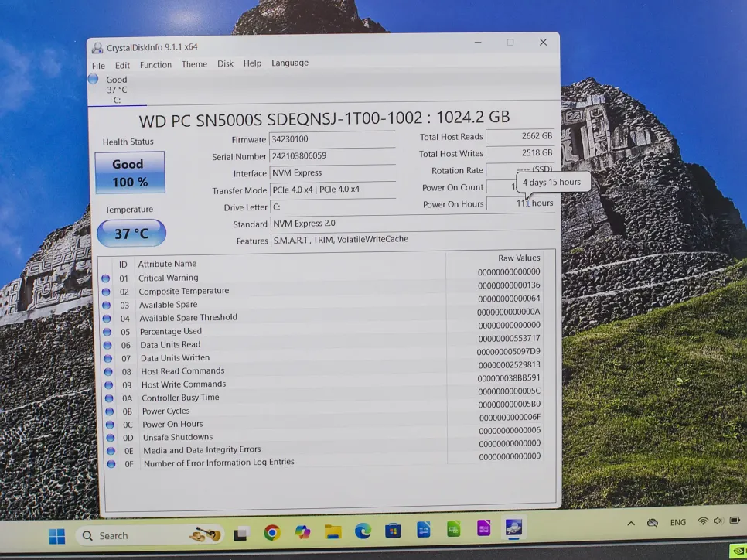This screenshot has width=747, height=560.
Task: Click the 37 °C temperature button
Action: pos(131,234)
